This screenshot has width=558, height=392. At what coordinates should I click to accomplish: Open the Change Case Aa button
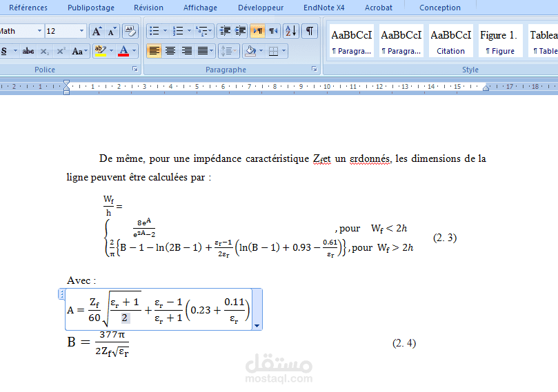point(79,51)
